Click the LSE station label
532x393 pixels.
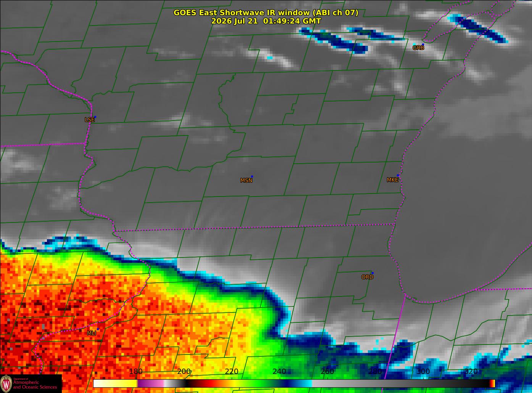(89, 119)
